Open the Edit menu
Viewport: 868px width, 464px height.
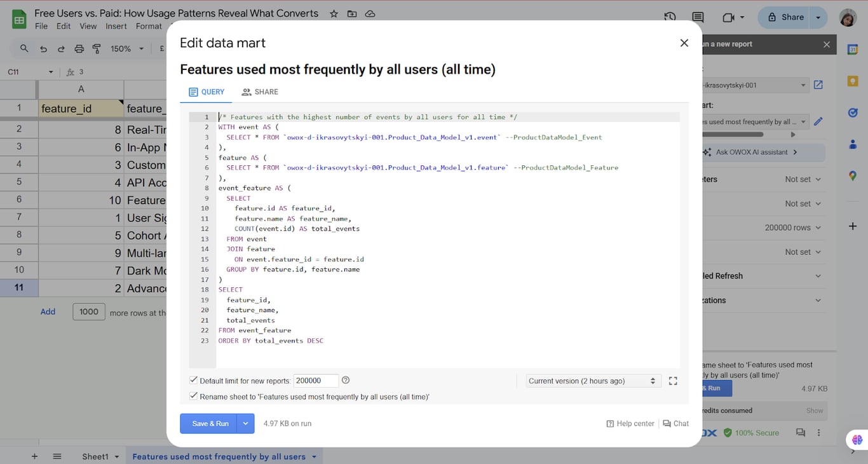(x=64, y=26)
